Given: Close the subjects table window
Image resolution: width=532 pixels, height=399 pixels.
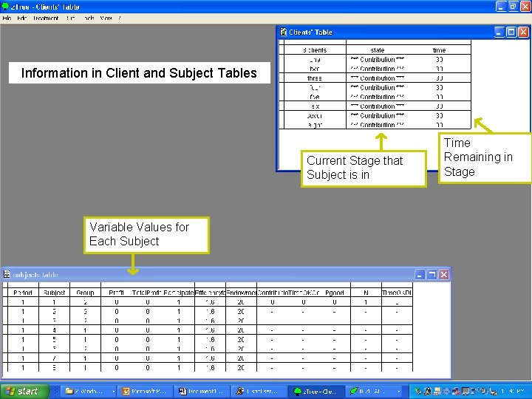Looking at the screenshot, I should pos(444,274).
